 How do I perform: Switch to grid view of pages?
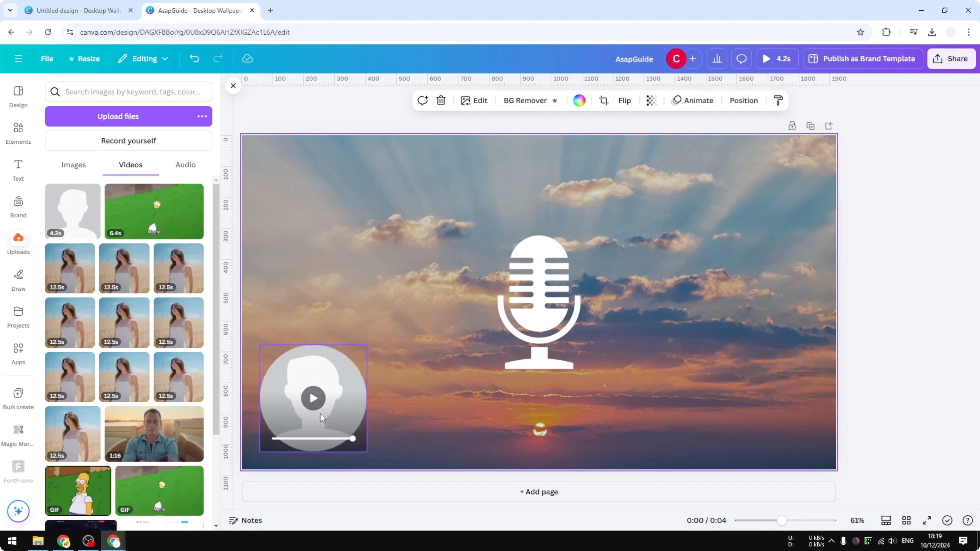pyautogui.click(x=907, y=520)
